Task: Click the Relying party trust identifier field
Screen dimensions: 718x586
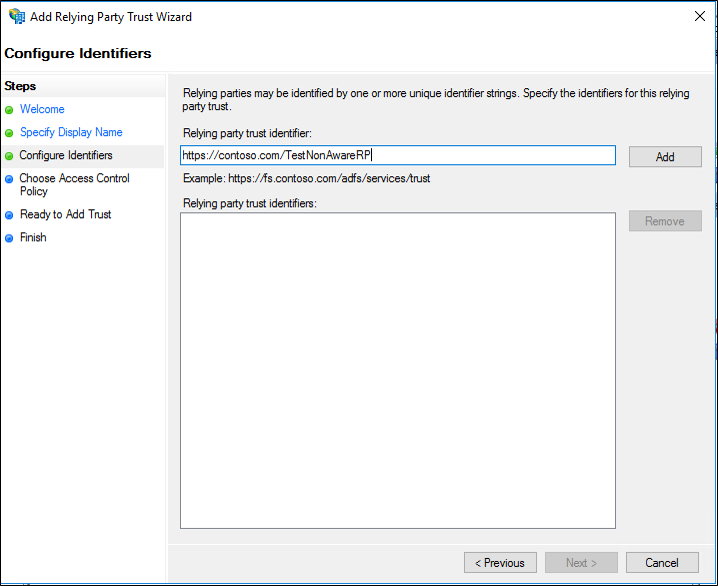Action: pyautogui.click(x=397, y=155)
